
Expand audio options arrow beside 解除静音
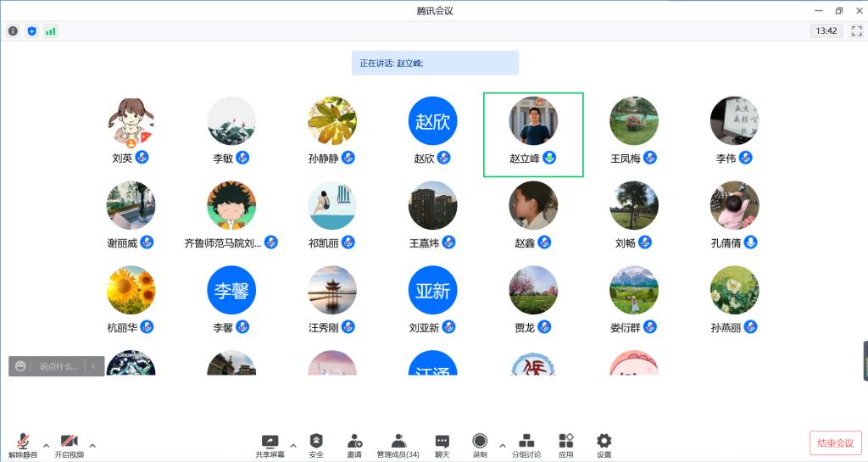[x=46, y=445]
